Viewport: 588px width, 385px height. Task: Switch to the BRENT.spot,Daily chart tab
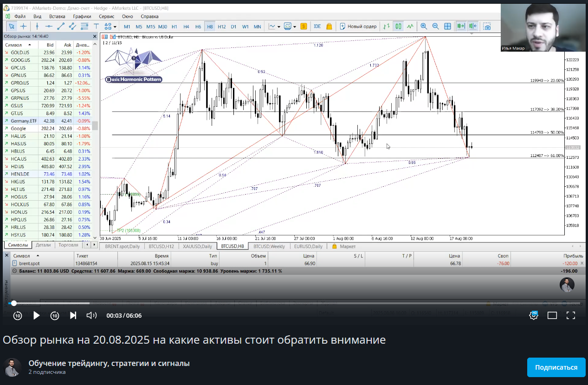click(x=122, y=246)
